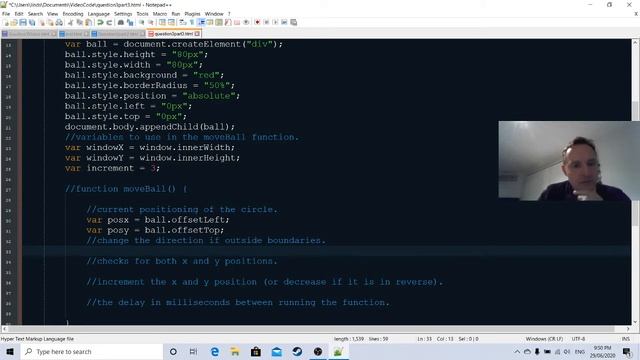The height and width of the screenshot is (360, 640).
Task: Click the Windows Start button
Action: tap(10, 351)
